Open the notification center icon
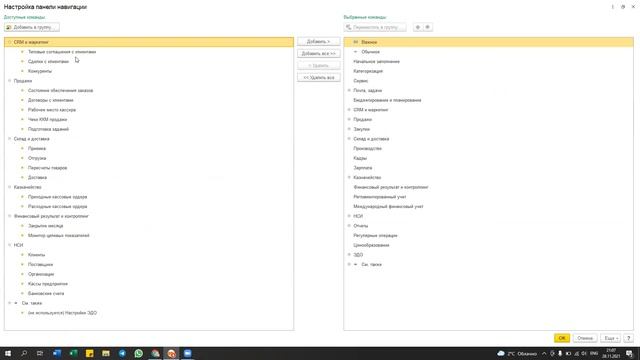The width and height of the screenshot is (640, 360). point(629,353)
